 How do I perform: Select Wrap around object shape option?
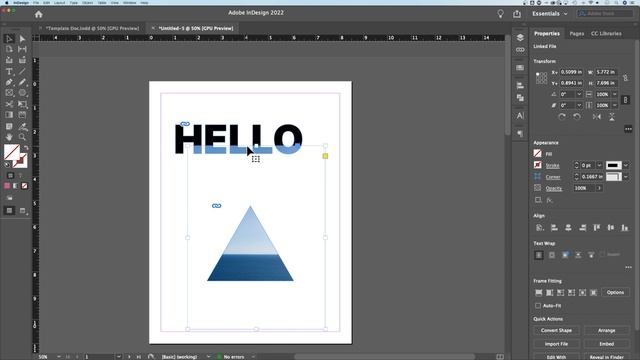[565, 255]
